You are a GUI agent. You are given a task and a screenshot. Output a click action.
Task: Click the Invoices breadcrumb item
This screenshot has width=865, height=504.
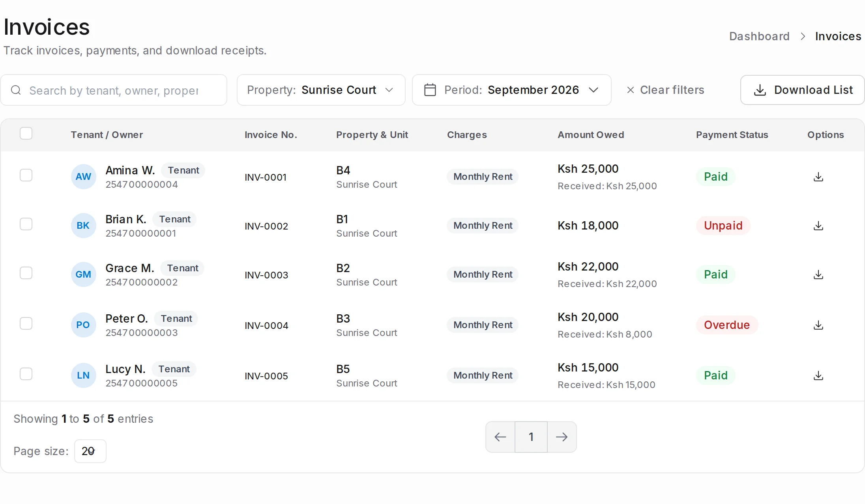838,36
